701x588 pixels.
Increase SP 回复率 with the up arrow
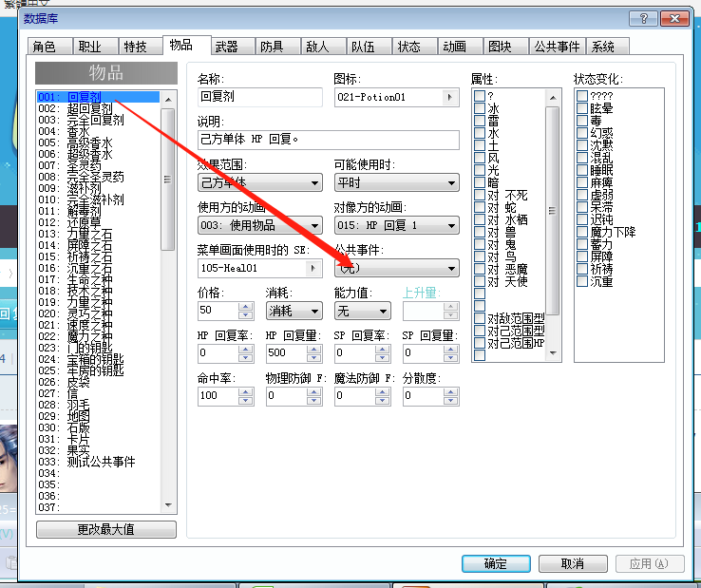coord(382,350)
